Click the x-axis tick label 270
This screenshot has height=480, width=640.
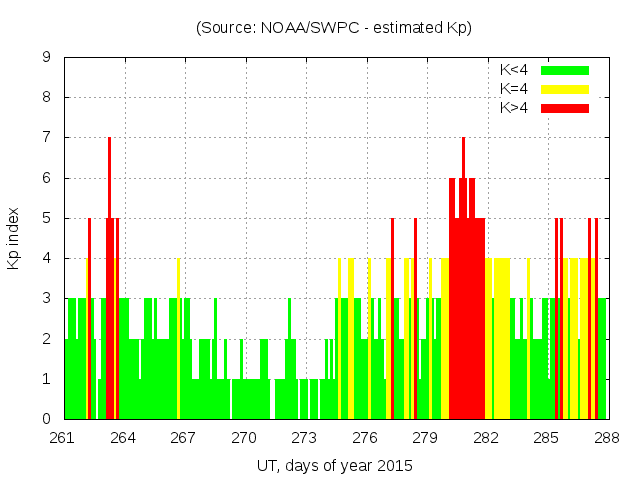pyautogui.click(x=244, y=438)
